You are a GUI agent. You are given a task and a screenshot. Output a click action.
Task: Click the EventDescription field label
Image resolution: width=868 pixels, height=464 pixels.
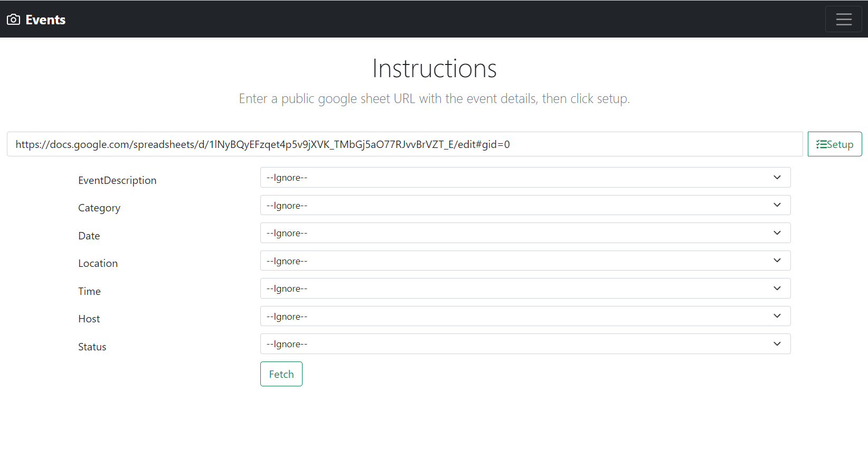117,181
